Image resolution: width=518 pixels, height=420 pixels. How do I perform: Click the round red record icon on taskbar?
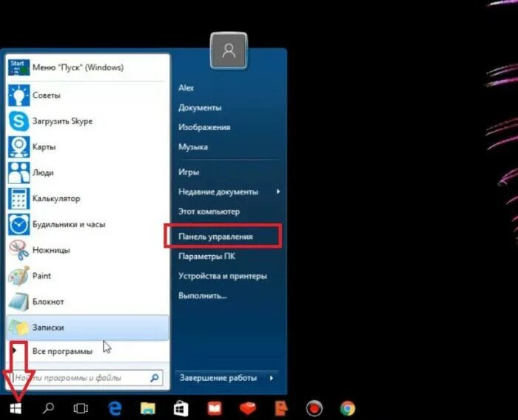click(314, 408)
